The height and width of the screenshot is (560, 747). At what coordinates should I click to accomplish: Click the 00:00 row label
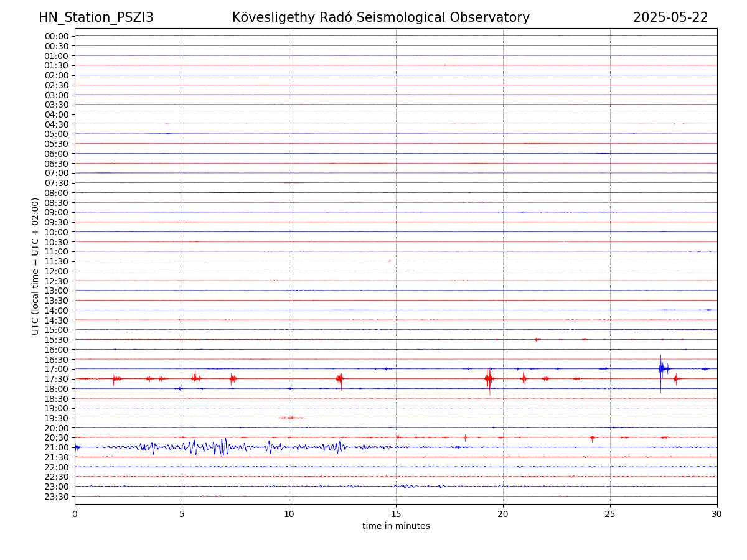(57, 36)
